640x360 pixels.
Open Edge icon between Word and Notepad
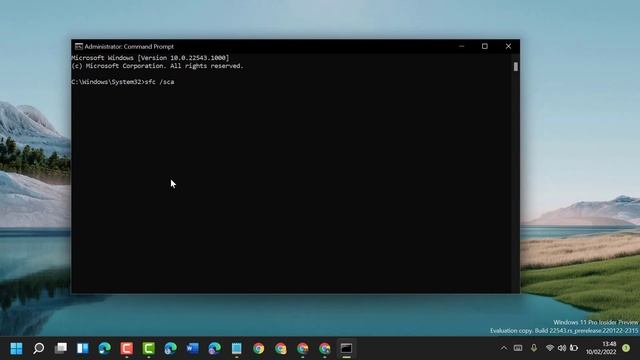click(214, 348)
